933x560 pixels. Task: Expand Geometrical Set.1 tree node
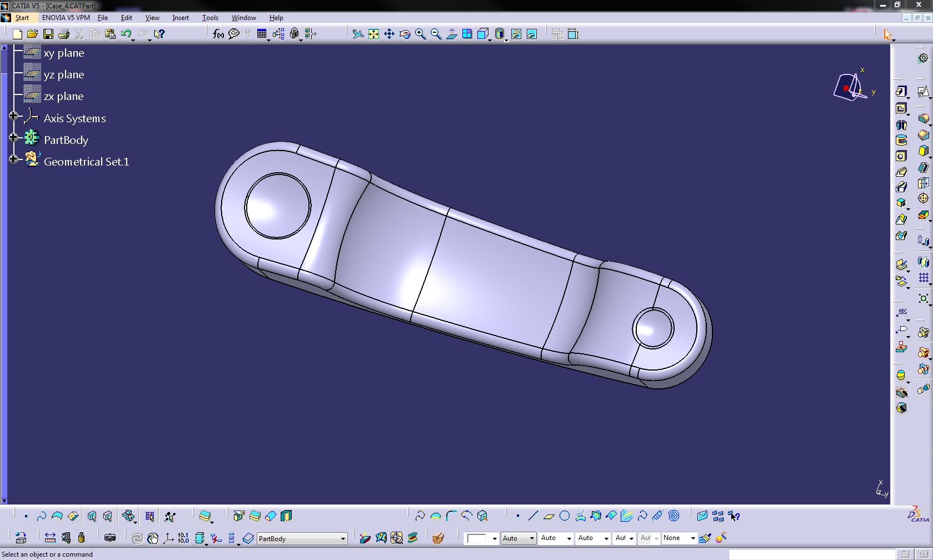14,159
